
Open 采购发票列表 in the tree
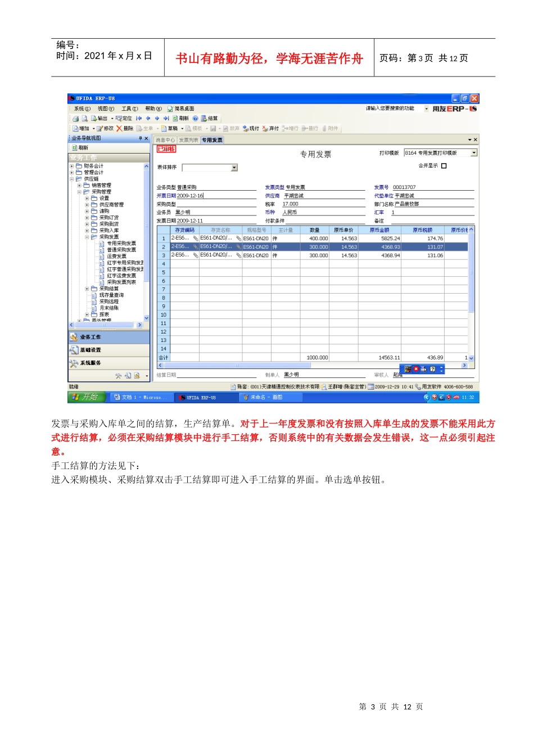(121, 282)
